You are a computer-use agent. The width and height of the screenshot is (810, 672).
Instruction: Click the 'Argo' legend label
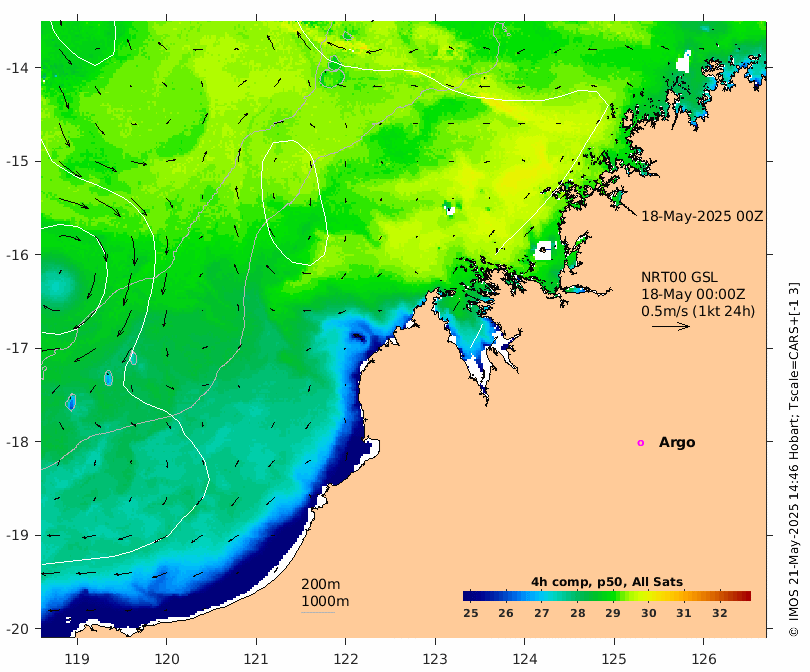[677, 443]
